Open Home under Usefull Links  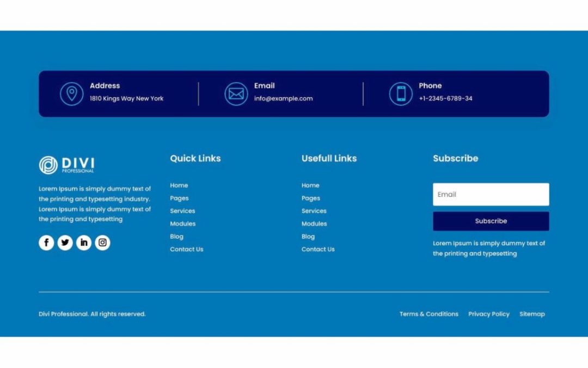310,185
